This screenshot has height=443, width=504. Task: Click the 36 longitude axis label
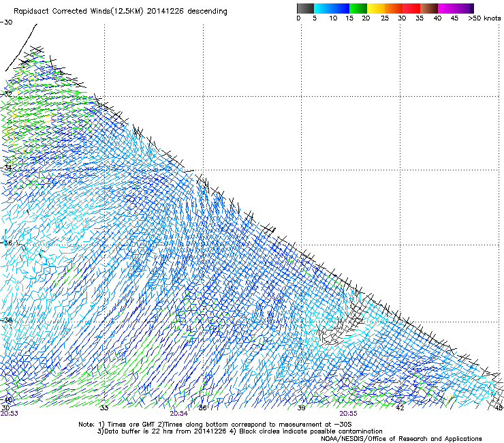click(202, 408)
